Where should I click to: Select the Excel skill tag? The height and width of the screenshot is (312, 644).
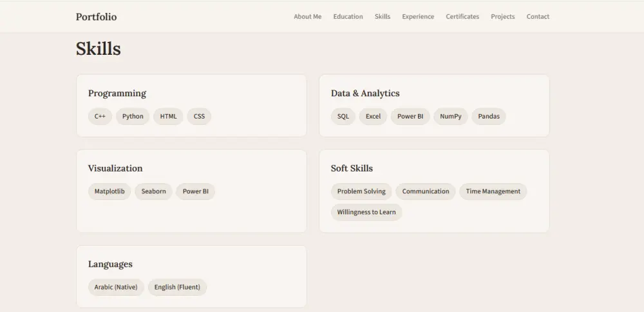coord(373,117)
